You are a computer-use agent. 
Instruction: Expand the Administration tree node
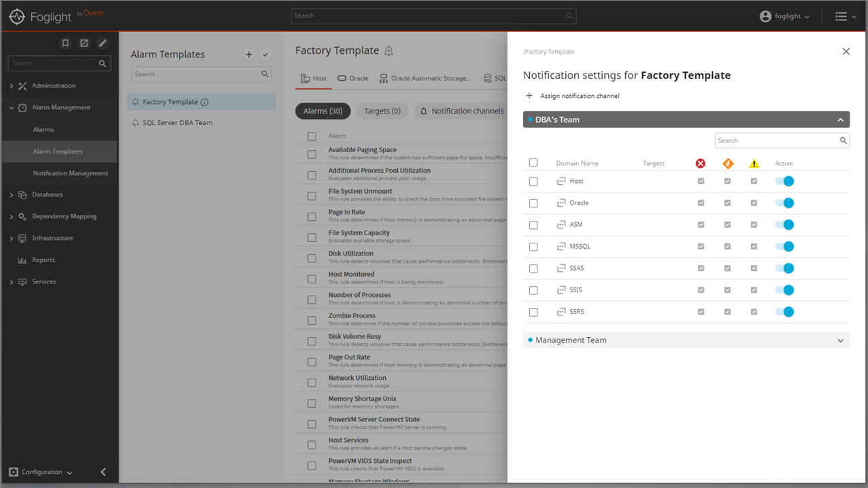pyautogui.click(x=11, y=86)
